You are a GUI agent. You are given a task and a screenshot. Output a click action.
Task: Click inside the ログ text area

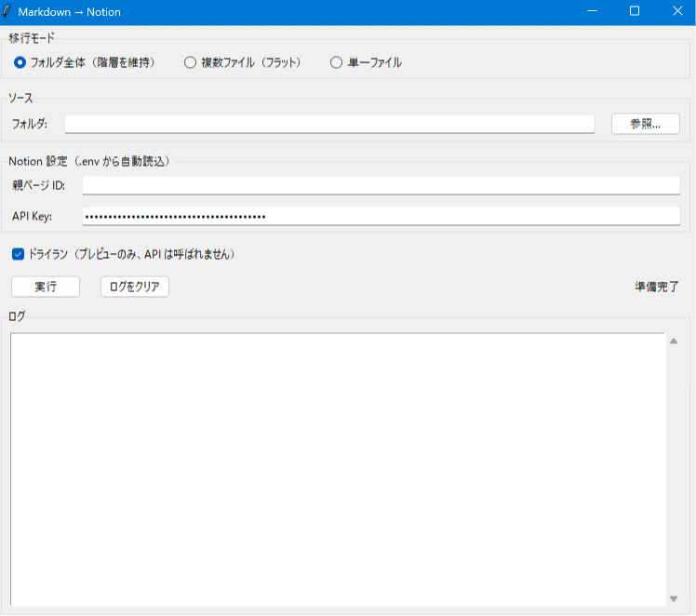pyautogui.click(x=338, y=469)
